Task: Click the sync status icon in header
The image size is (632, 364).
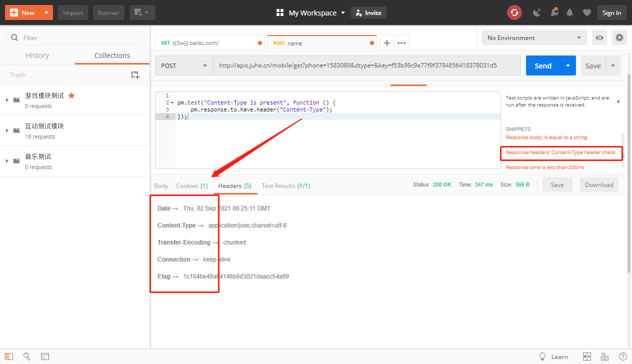Action: 514,12
